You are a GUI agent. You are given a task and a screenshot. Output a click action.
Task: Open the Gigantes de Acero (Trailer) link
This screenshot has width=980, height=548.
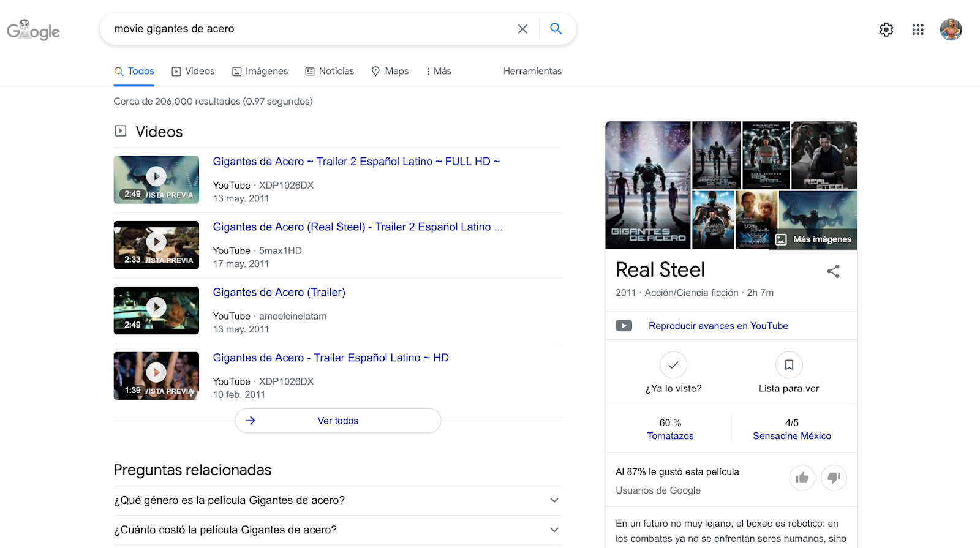pos(279,293)
